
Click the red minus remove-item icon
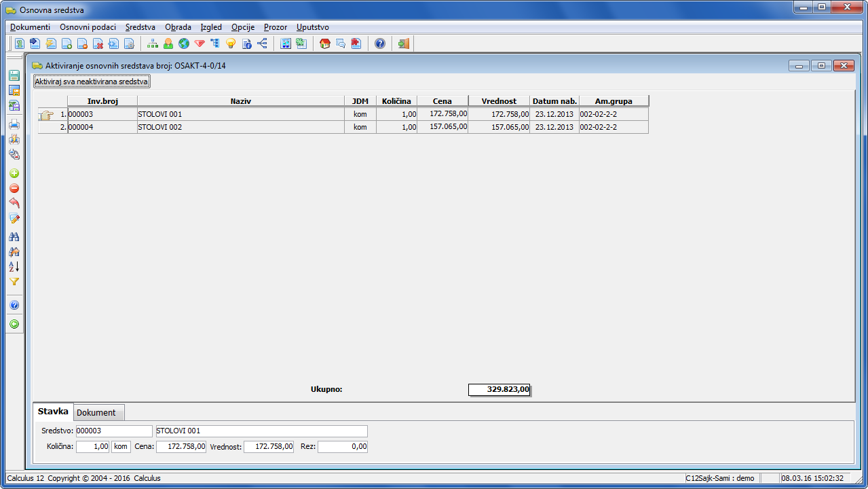[14, 189]
